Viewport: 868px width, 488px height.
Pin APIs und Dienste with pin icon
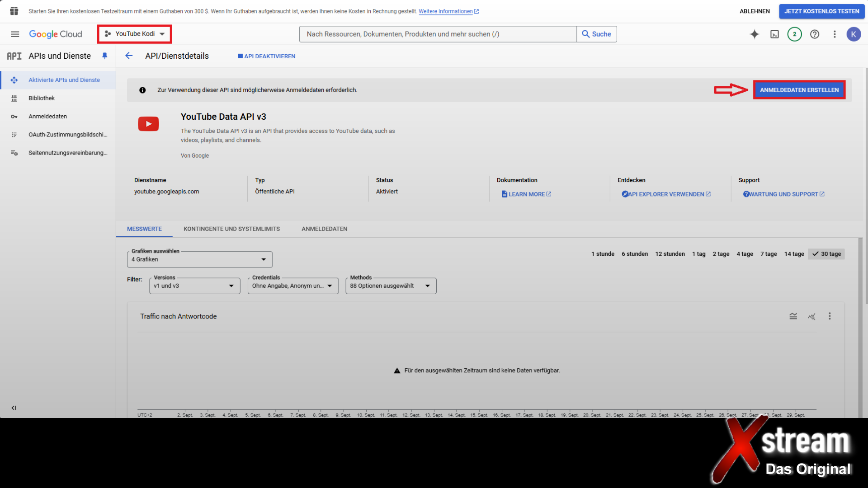(104, 56)
